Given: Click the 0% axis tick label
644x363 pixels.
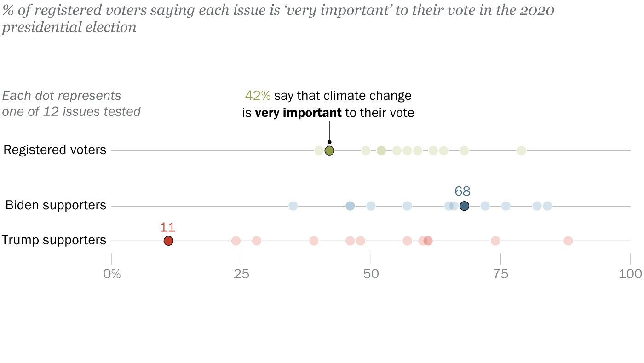Looking at the screenshot, I should 112,274.
